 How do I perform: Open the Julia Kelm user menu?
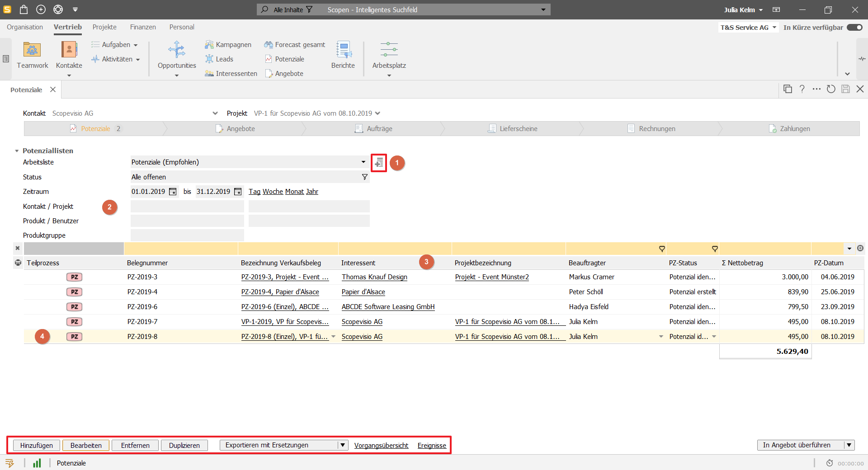[743, 9]
